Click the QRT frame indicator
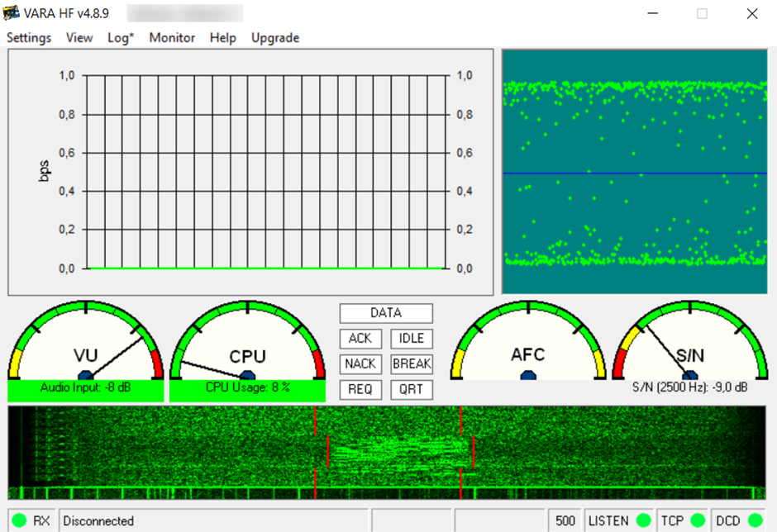This screenshot has height=532, width=777. (x=411, y=389)
